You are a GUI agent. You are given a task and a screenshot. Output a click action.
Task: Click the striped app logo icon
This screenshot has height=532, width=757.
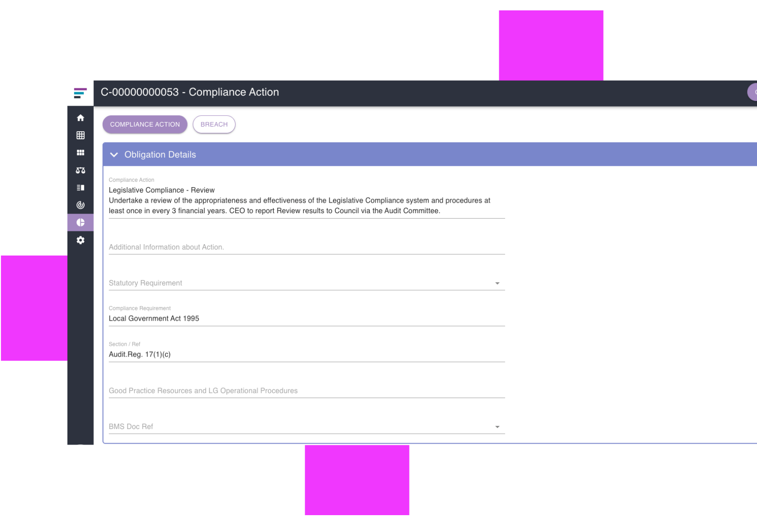coord(80,93)
